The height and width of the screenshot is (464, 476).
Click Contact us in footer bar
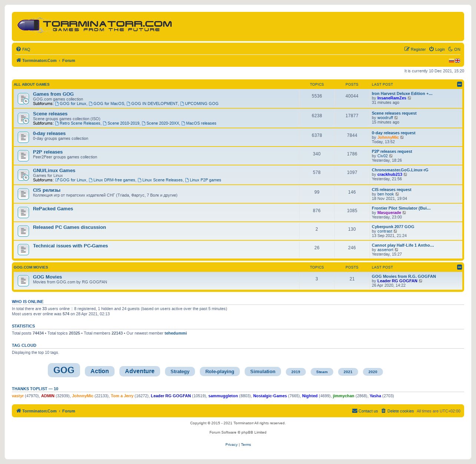point(365,411)
